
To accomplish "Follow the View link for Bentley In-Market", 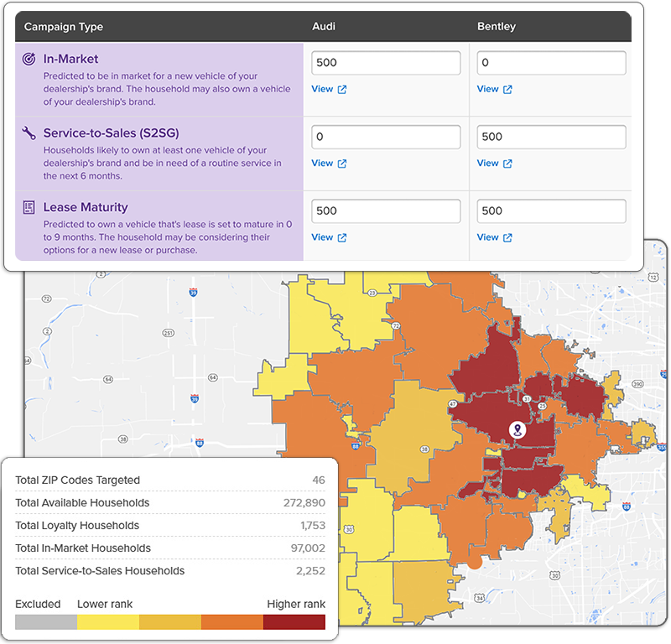I will tap(488, 89).
